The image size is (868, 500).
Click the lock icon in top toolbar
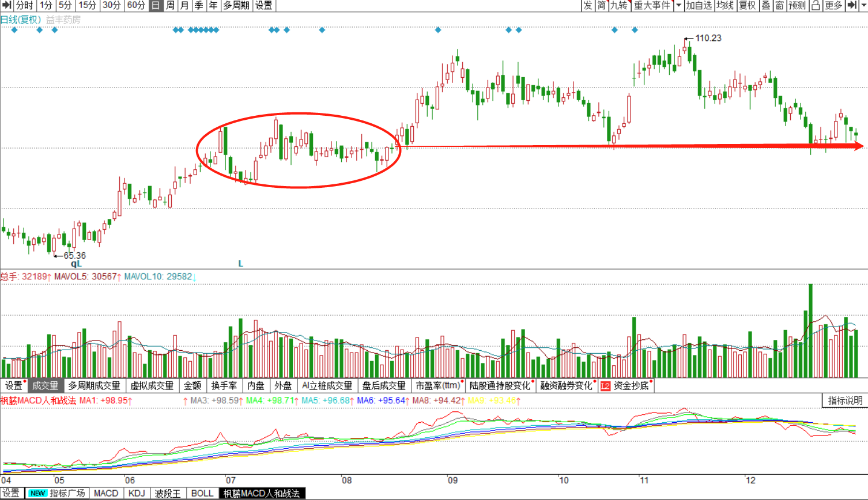pos(816,5)
